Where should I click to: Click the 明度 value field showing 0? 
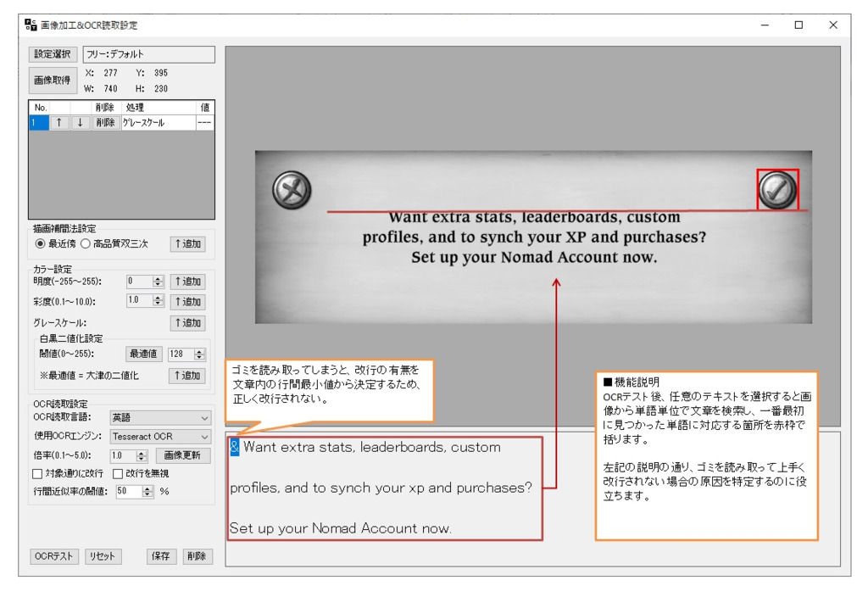tap(140, 282)
